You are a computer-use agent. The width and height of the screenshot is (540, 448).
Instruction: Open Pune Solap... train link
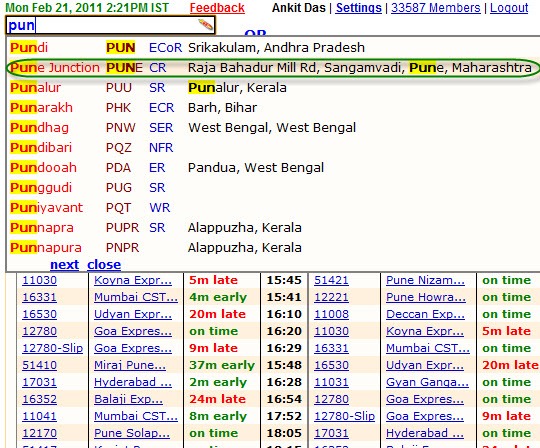132,433
